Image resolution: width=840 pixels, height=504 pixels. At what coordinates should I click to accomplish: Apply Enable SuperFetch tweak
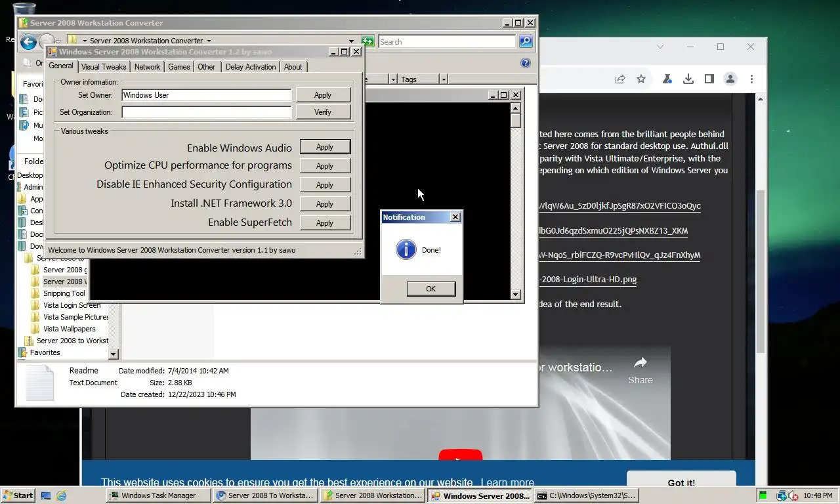(x=325, y=223)
